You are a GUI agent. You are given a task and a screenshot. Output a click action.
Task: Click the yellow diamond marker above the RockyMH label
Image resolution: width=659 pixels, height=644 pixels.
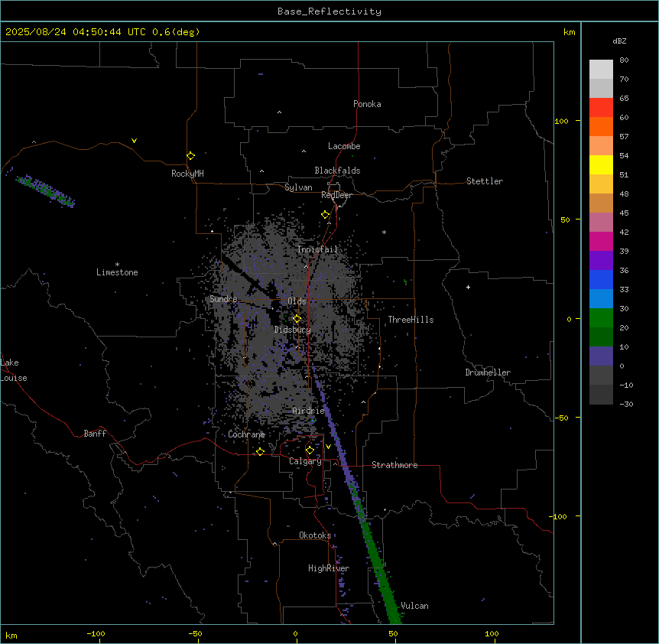click(190, 156)
